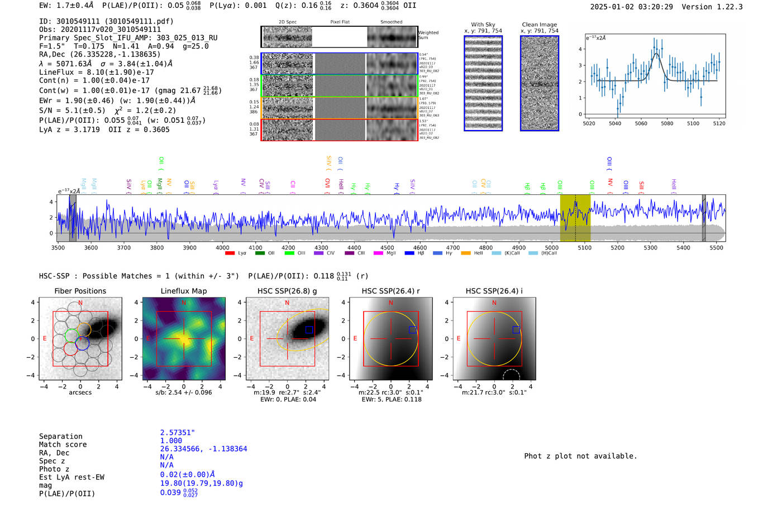Open the HSC SSP(26.8) g cutout
The image size is (782, 532).
[287, 338]
